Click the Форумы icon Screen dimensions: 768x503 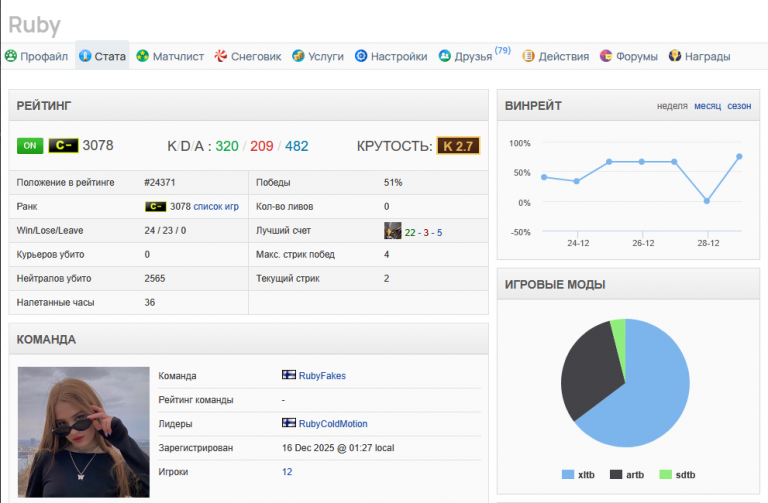(606, 56)
